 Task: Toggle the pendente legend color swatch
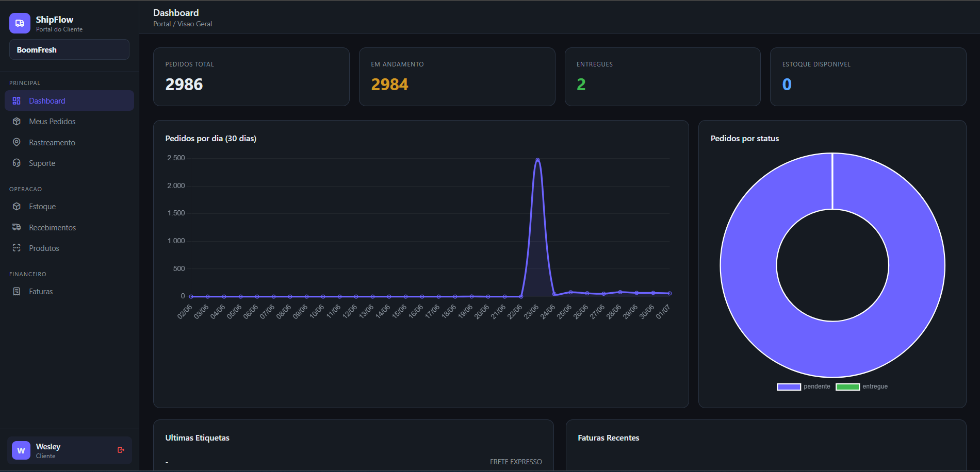click(x=789, y=387)
